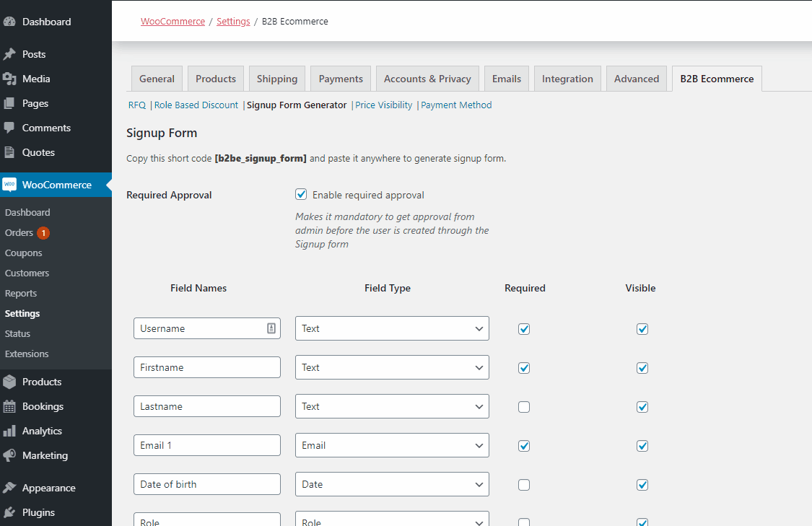Click the Comments speech bubble icon

[x=9, y=128]
